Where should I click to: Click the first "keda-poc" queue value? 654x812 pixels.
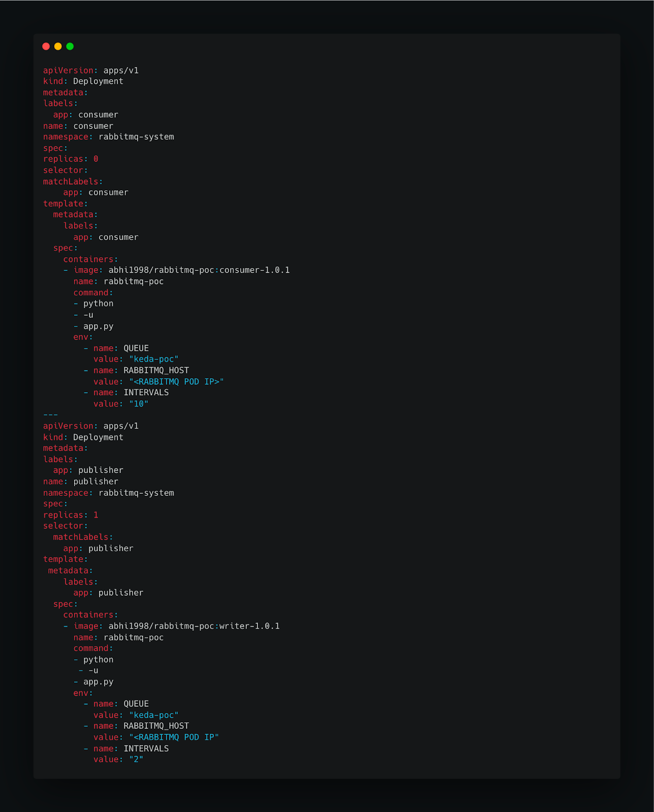154,359
